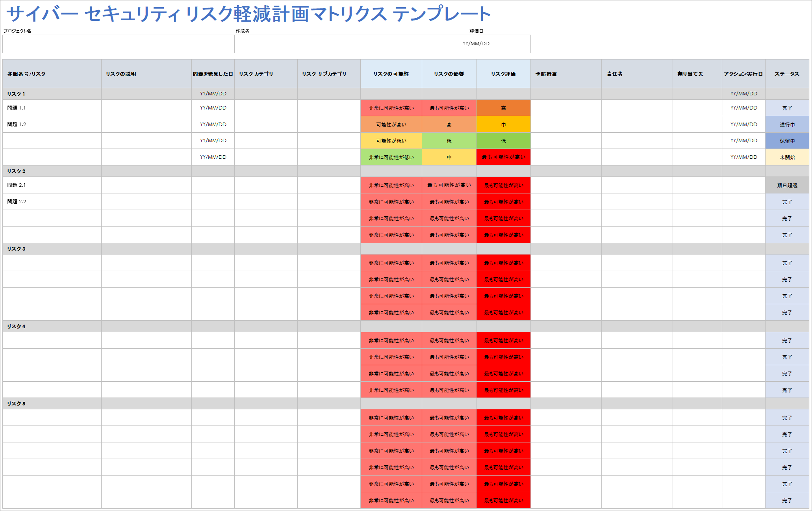The height and width of the screenshot is (511, 812).
Task: Select the リスクの影響 column header
Action: [x=449, y=74]
